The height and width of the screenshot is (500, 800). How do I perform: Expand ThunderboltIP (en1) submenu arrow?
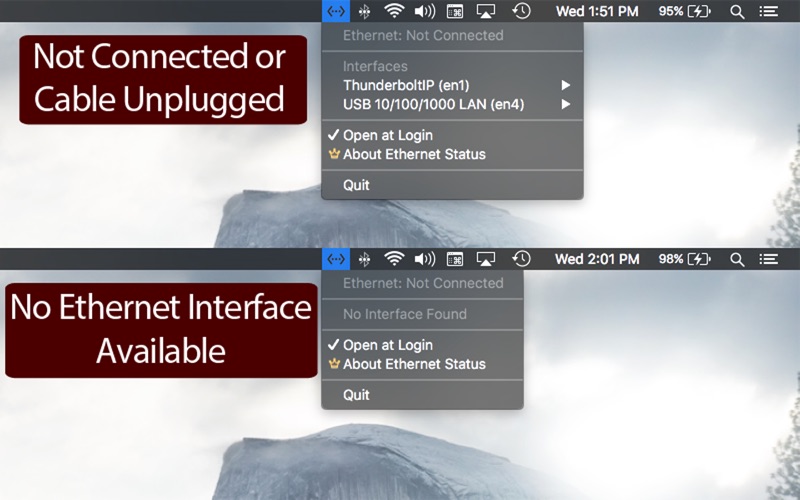click(566, 85)
